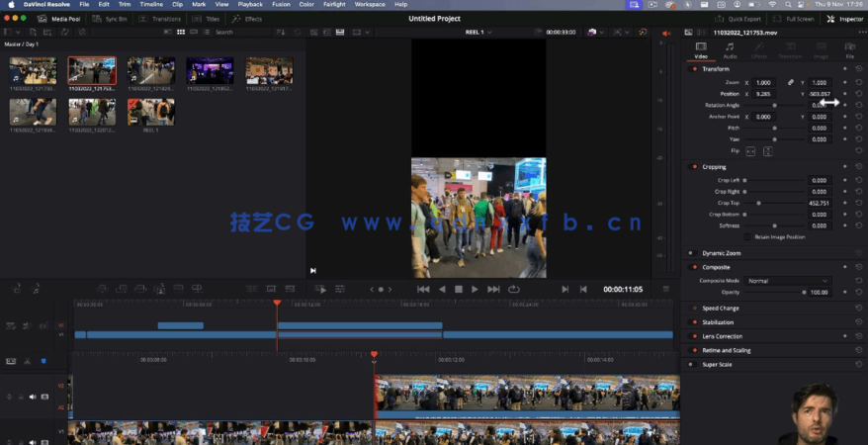Click the Stop button

[x=459, y=289]
